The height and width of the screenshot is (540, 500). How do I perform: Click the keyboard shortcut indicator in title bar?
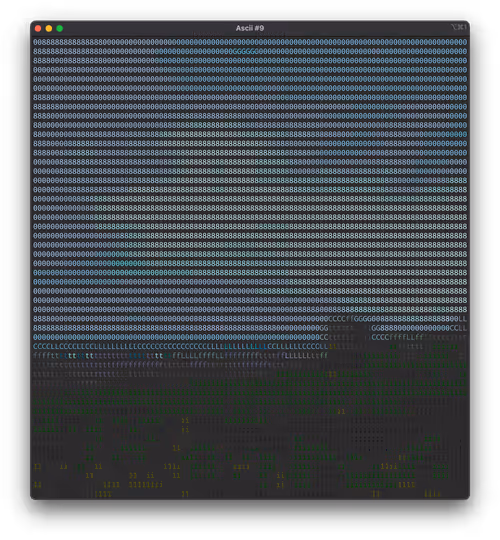459,27
